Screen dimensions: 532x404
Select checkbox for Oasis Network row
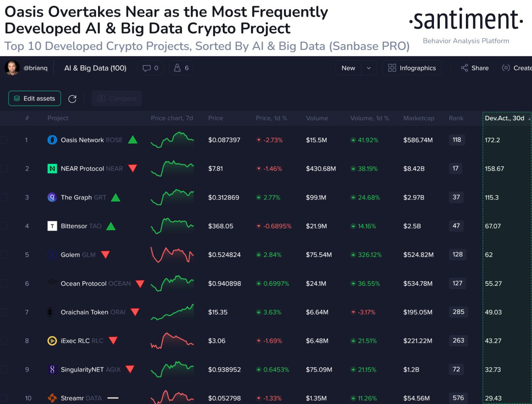[x=4, y=140]
